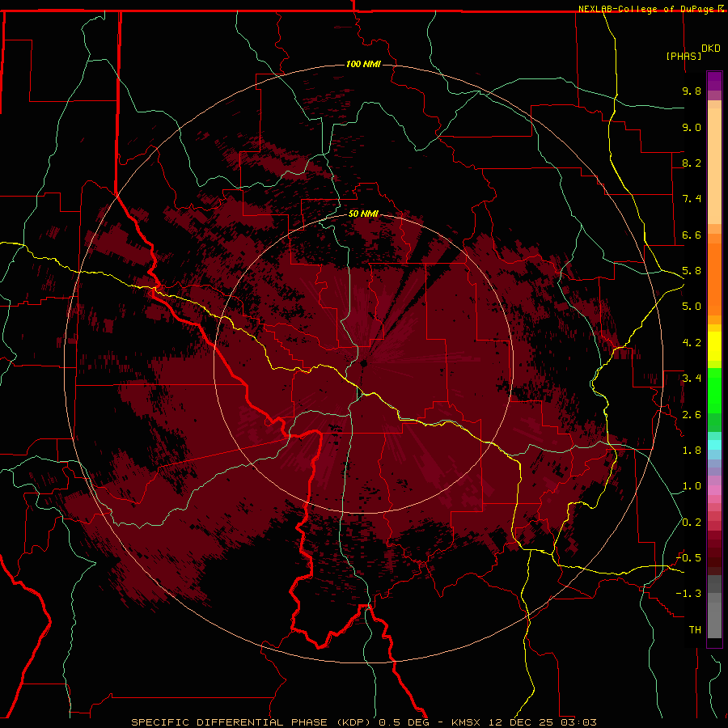Click the cyan segment of the color bar
The width and height of the screenshot is (728, 728).
(x=714, y=445)
